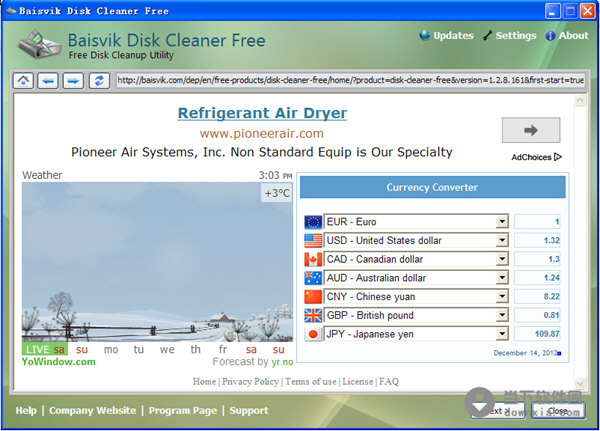Click the December 14, 2012 date link
The height and width of the screenshot is (431, 600).
pos(527,353)
